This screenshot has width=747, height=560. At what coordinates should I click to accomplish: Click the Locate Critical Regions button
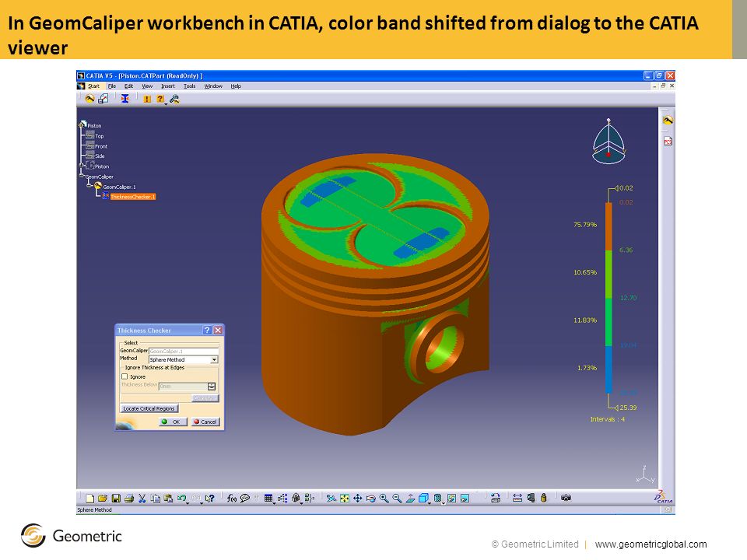(149, 408)
